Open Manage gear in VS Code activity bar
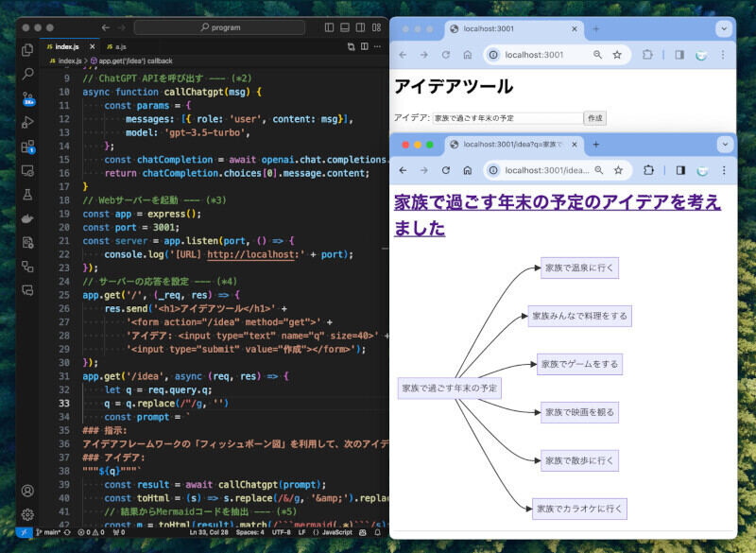 [x=27, y=514]
